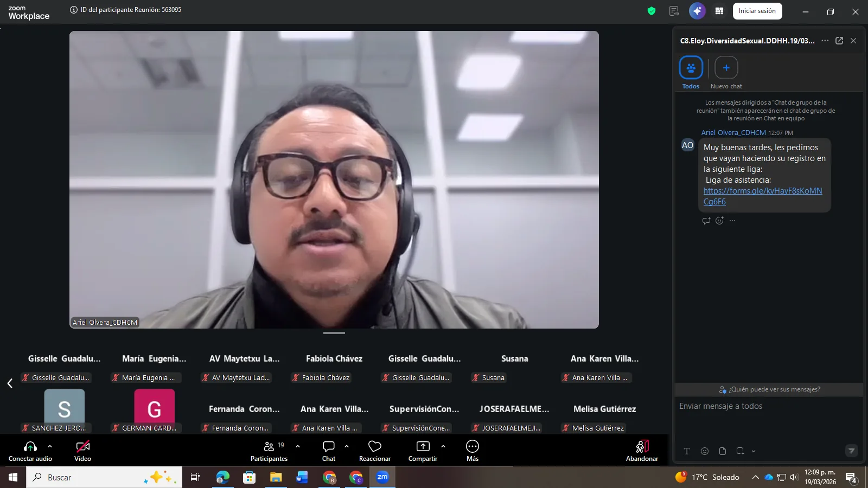868x488 pixels.
Task: Open the Chat panel from toolbar
Action: click(329, 451)
